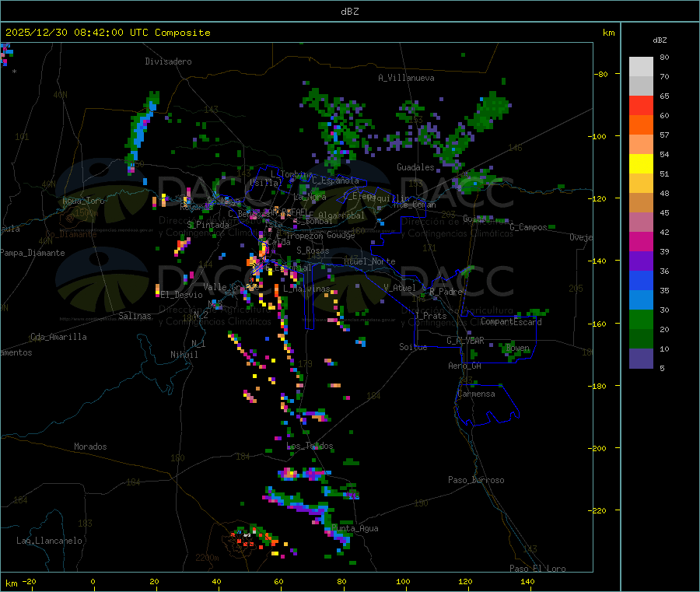Click the -120 km tick on right axis
This screenshot has height=592, width=700.
pyautogui.click(x=598, y=198)
